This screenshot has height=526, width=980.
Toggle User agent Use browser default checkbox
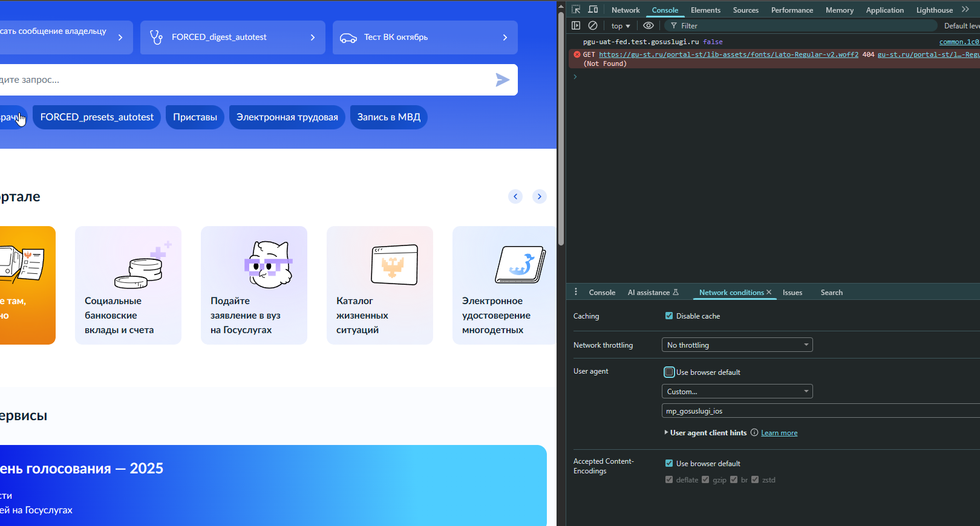(669, 372)
